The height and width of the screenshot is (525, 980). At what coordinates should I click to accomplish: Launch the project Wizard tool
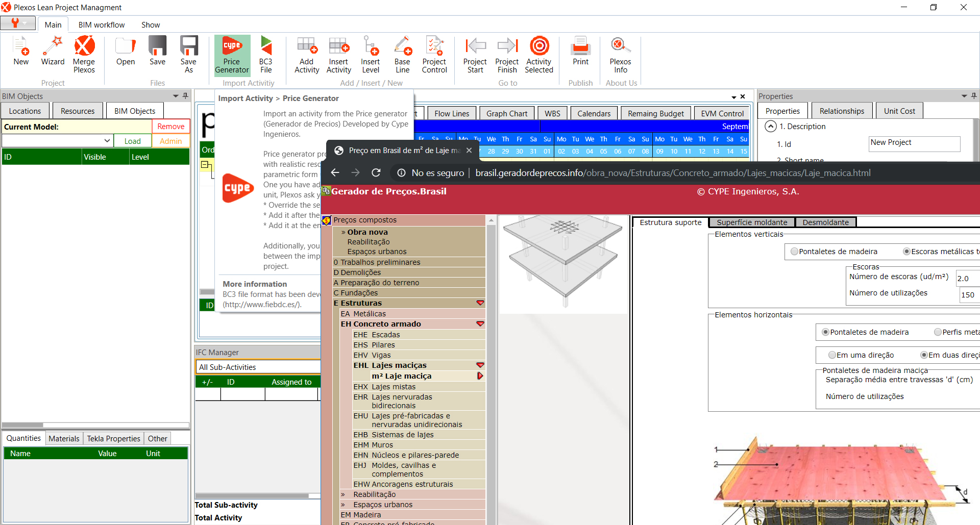point(53,51)
